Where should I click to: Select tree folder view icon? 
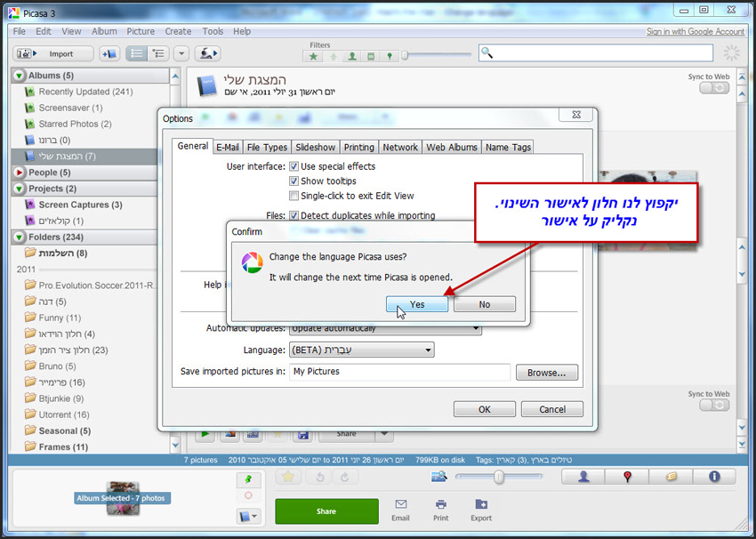pyautogui.click(x=157, y=53)
